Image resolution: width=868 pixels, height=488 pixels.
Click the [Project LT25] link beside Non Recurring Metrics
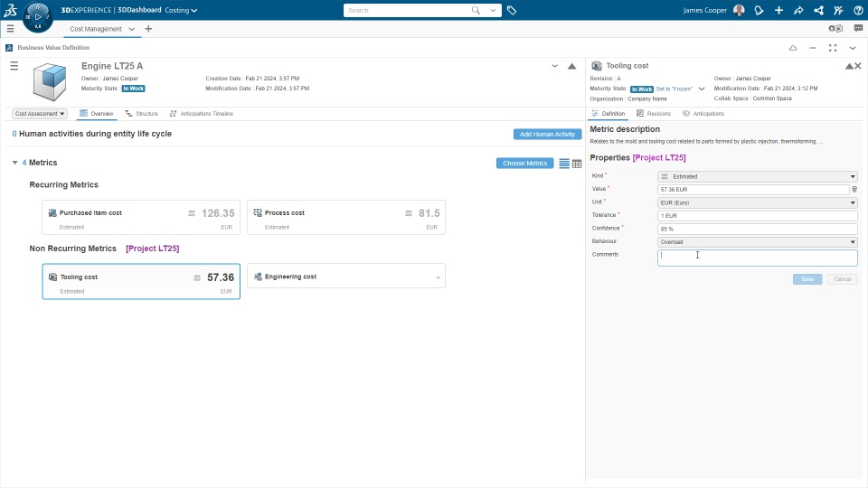pyautogui.click(x=152, y=249)
